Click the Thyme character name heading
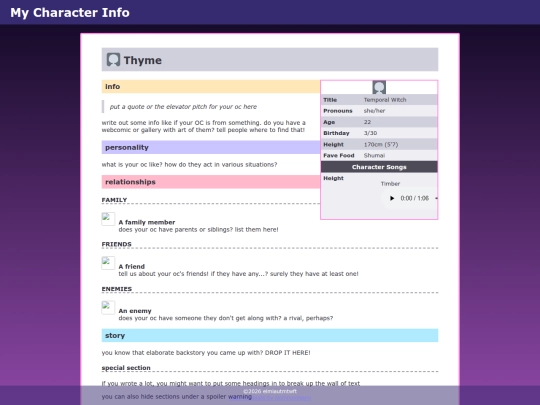 143,60
